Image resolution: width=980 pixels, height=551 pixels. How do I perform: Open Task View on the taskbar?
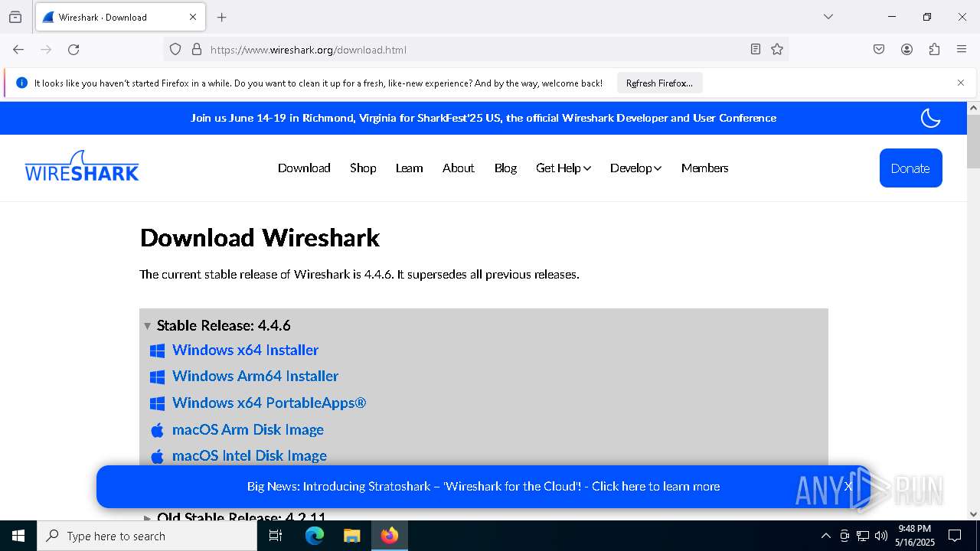[276, 536]
